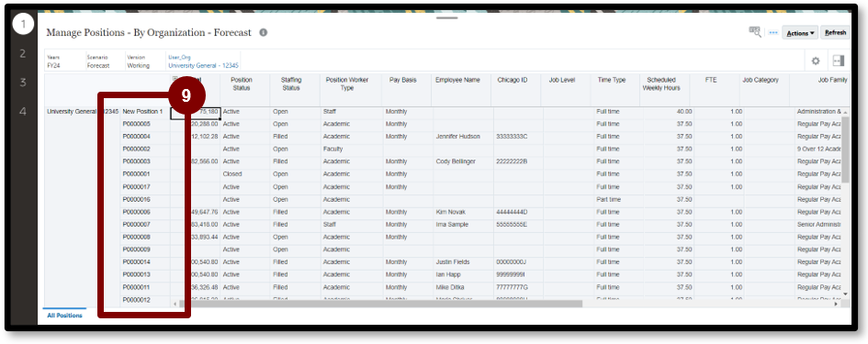Click the Position Status column header
This screenshot has height=344, width=868.
pyautogui.click(x=242, y=83)
